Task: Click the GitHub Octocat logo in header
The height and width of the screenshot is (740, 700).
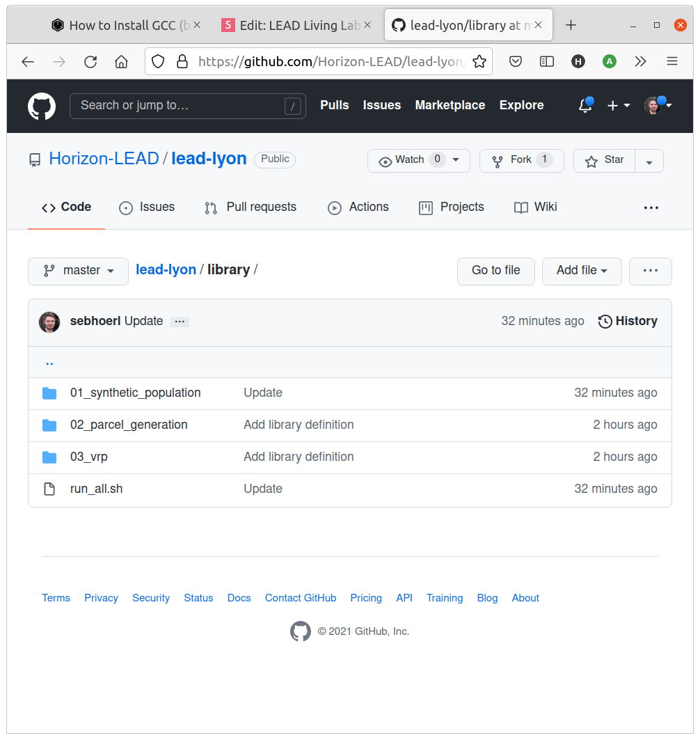Action: [42, 106]
